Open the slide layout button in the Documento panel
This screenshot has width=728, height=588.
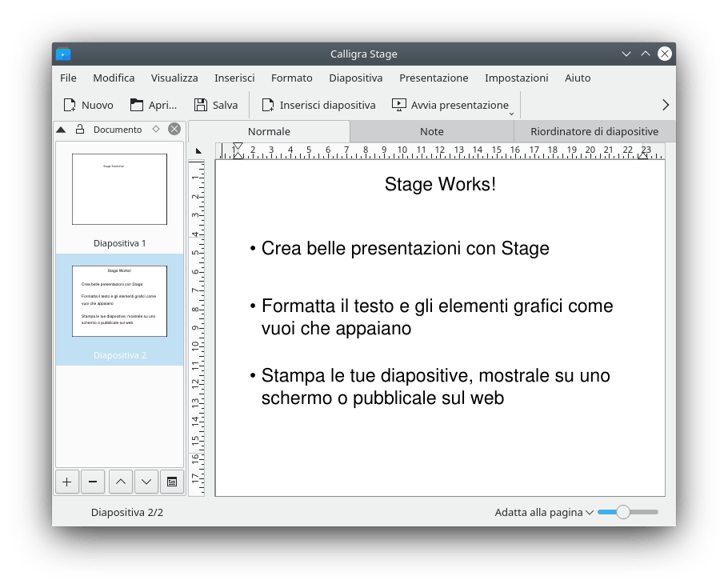[x=171, y=482]
